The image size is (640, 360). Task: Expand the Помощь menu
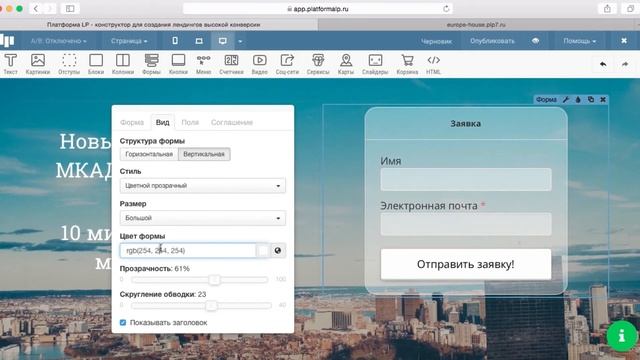point(580,41)
